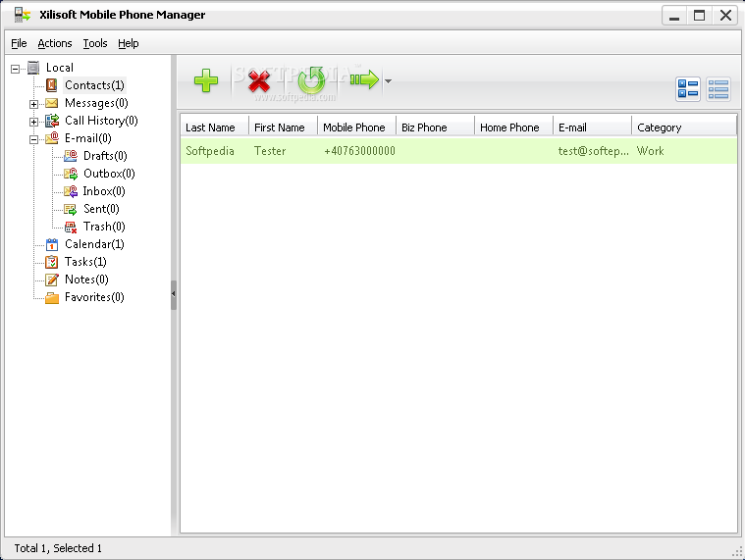Click the Favorites folder icon
Image resolution: width=745 pixels, height=560 pixels.
(52, 297)
